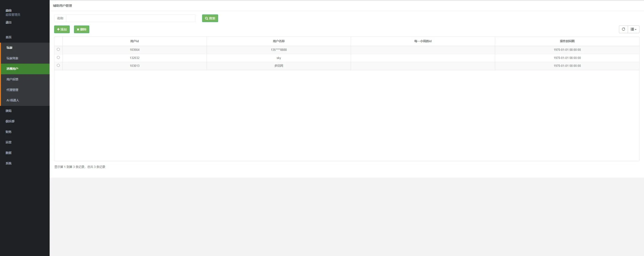Screen dimensions: 644x256
Task: Click the 操作时间戳 column header
Action: (567, 41)
